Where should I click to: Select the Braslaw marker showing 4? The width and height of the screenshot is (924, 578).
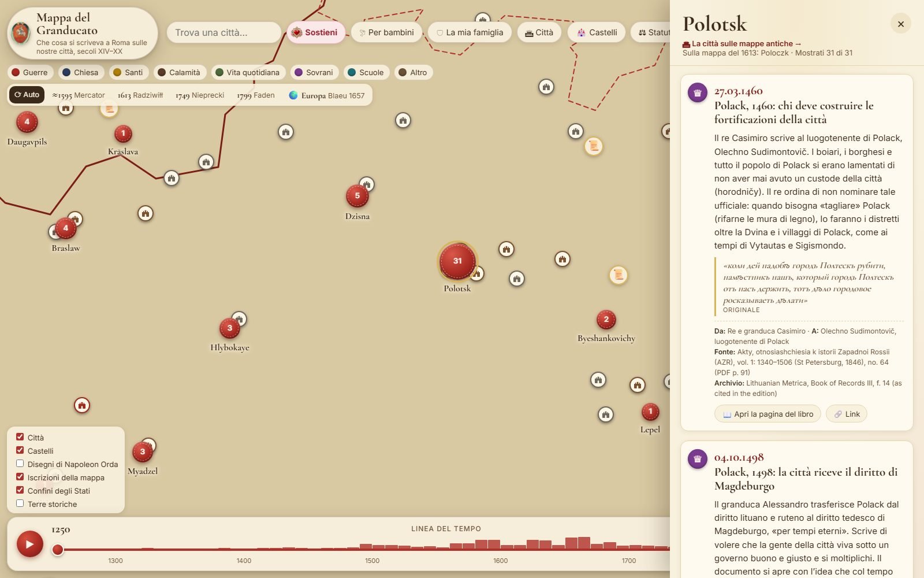coord(66,228)
